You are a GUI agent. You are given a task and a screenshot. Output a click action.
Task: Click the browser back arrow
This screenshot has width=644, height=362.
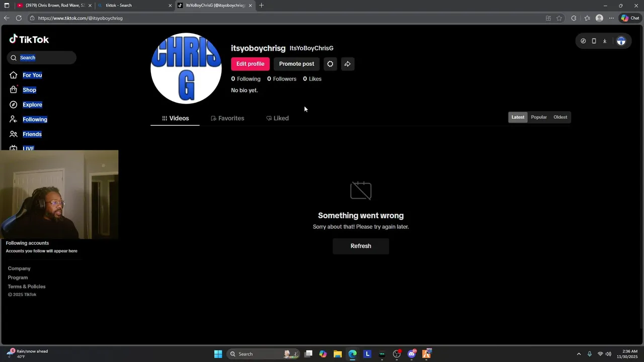(x=7, y=18)
